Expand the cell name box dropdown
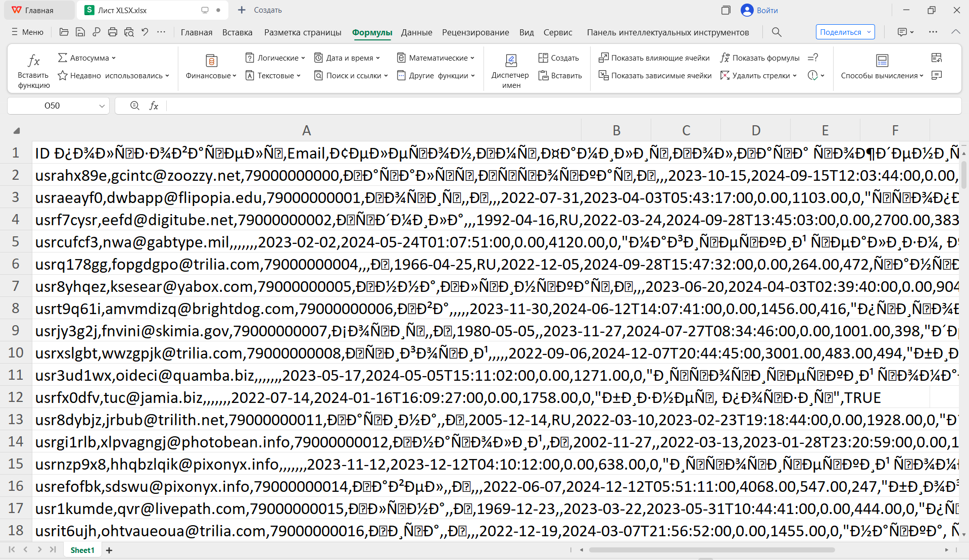Screen dimensions: 969x560 click(102, 106)
